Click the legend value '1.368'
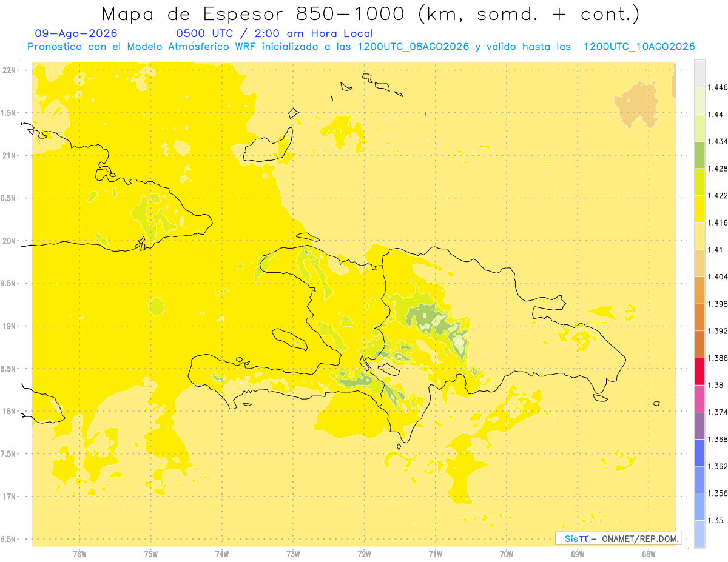Screen dimensions: 728x562 [718, 439]
